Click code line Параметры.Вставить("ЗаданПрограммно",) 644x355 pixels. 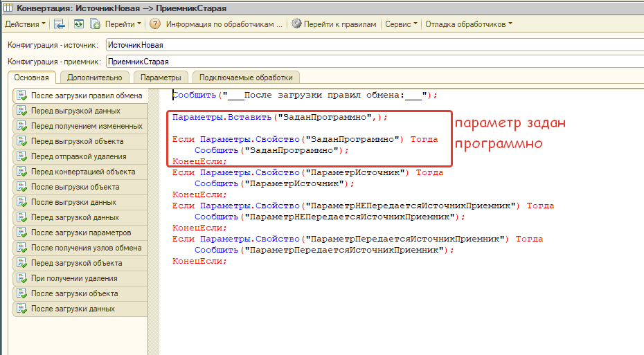click(x=280, y=118)
